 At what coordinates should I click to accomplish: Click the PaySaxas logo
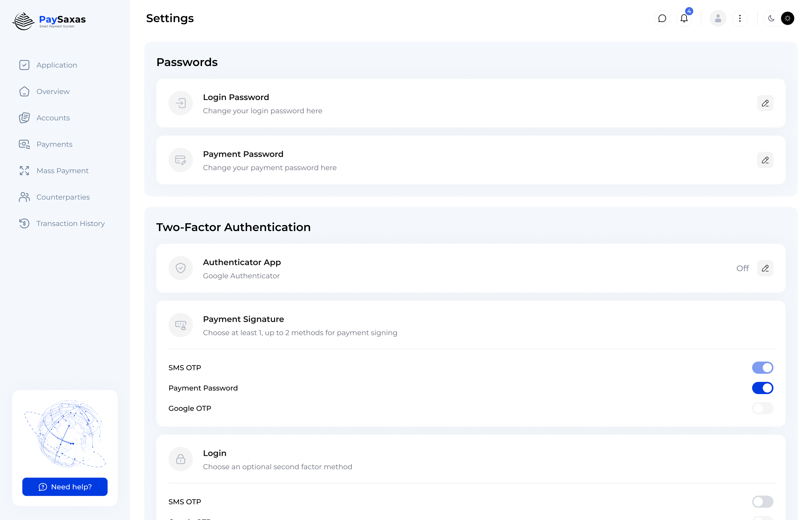click(49, 21)
